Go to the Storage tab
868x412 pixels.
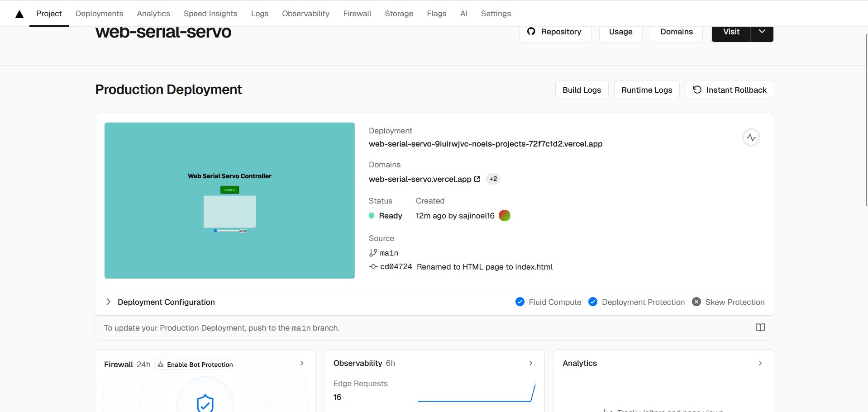(x=399, y=14)
